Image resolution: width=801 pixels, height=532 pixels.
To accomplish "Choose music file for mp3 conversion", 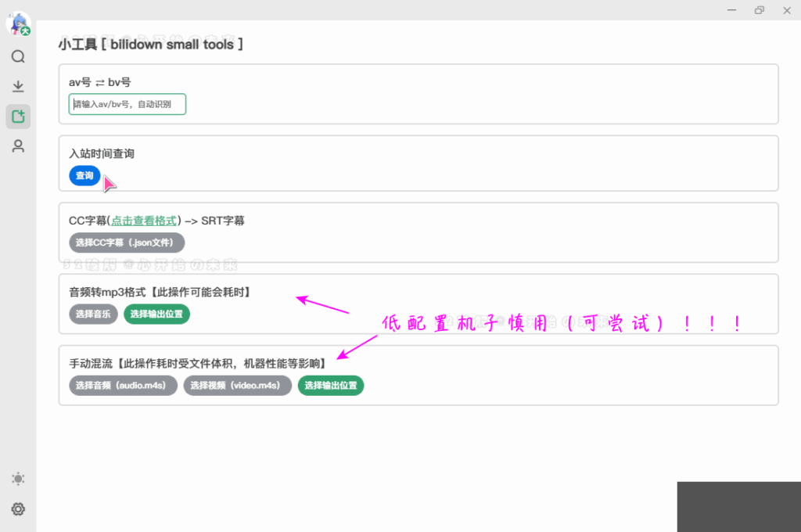I will click(x=92, y=314).
